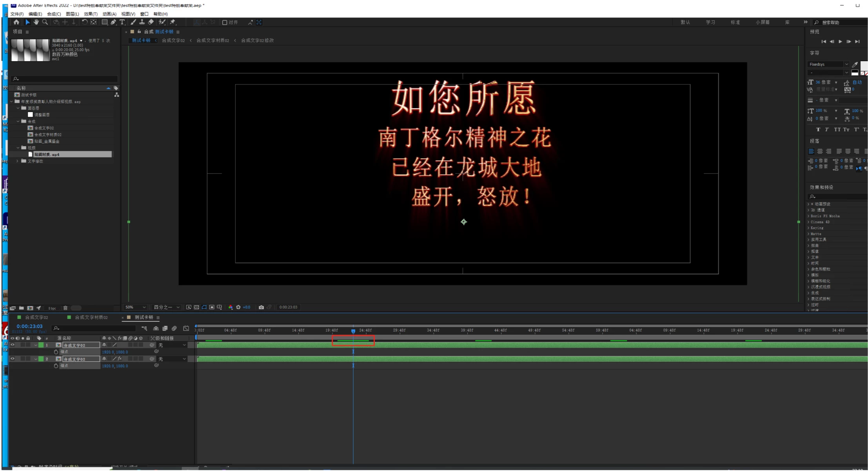Select the Clone Stamp tool
Screen dimensions: 868x475
point(142,22)
